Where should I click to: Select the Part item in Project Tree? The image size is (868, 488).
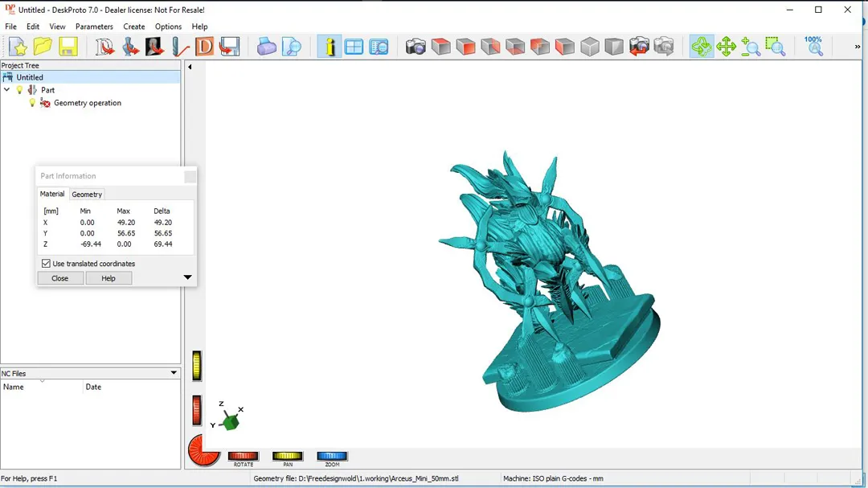pyautogui.click(x=47, y=90)
